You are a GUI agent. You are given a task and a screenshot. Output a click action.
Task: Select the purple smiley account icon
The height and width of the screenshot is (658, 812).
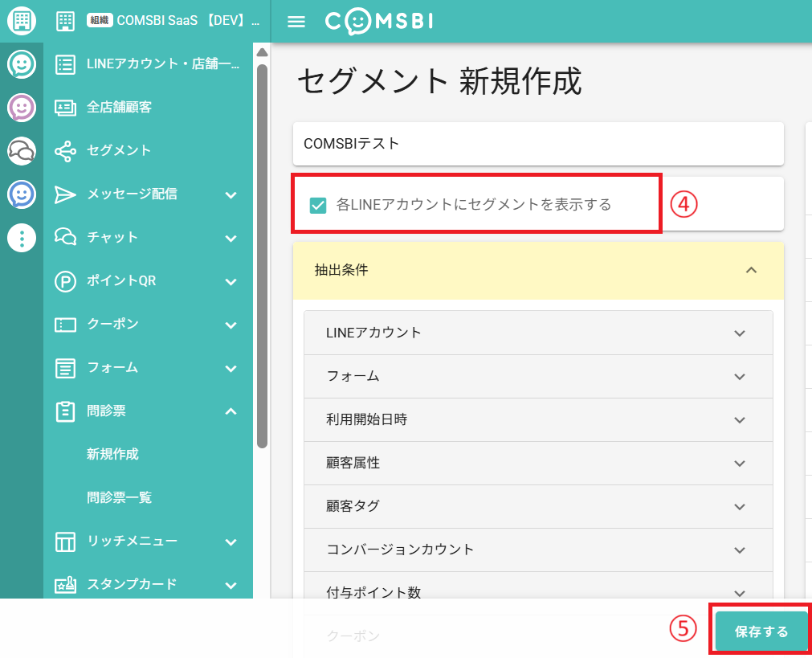pos(22,108)
